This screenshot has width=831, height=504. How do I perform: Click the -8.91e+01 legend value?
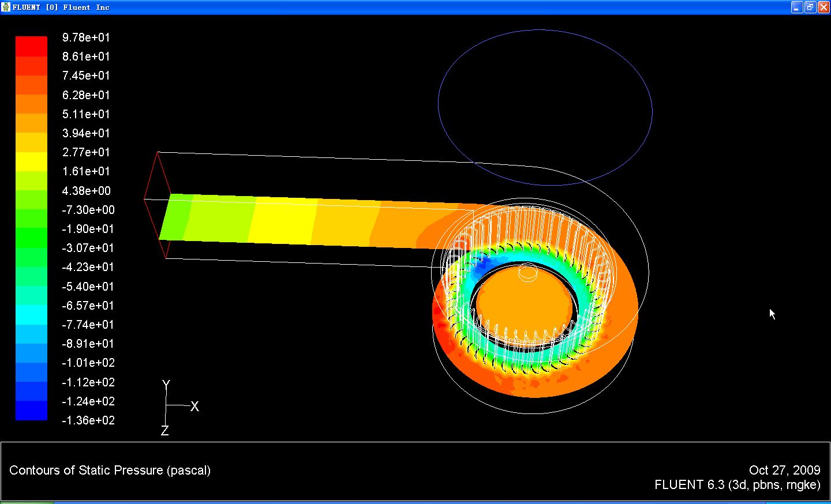click(x=88, y=344)
